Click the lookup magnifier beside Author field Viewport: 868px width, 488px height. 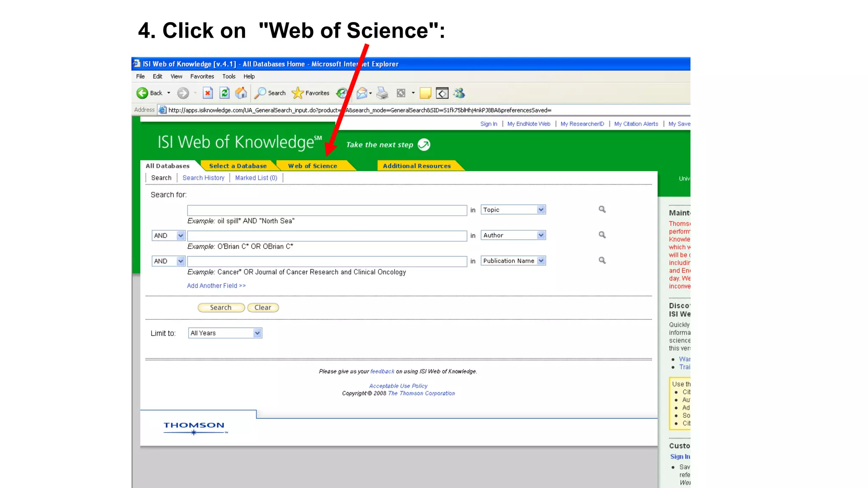coord(602,235)
